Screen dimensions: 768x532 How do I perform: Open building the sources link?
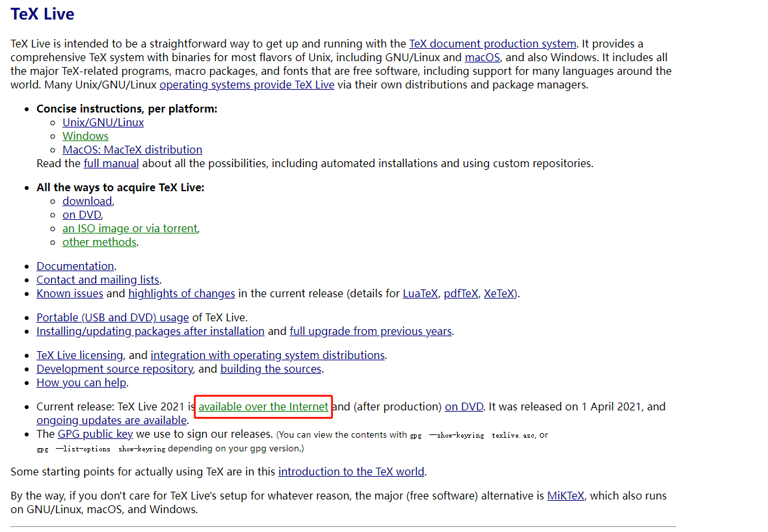click(x=271, y=369)
